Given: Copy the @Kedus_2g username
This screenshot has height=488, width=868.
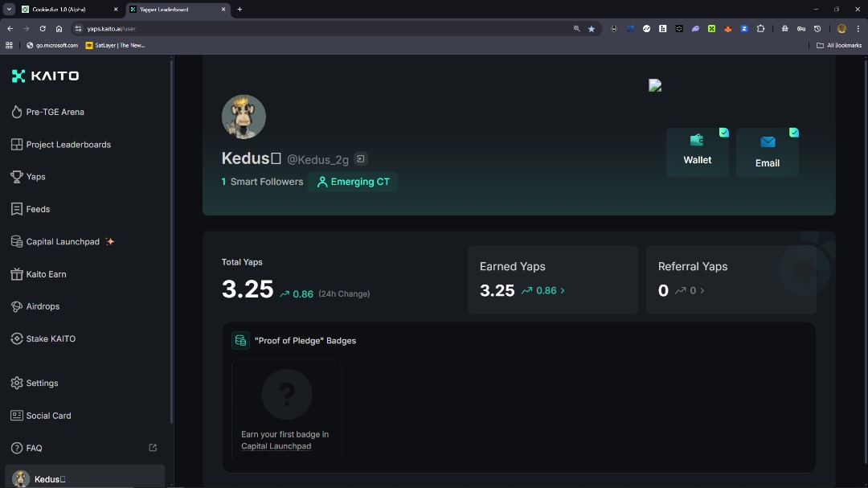Looking at the screenshot, I should pyautogui.click(x=360, y=158).
